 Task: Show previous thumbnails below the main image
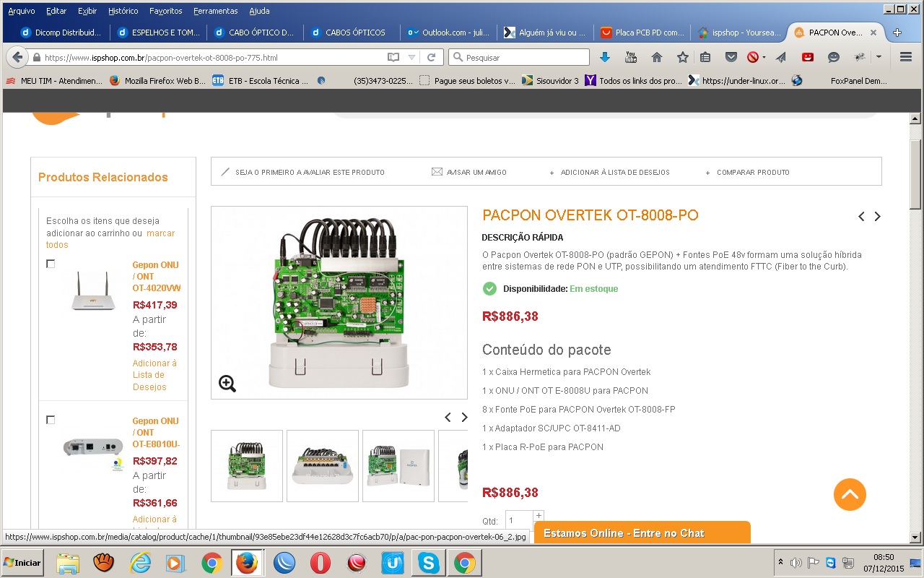coord(448,417)
